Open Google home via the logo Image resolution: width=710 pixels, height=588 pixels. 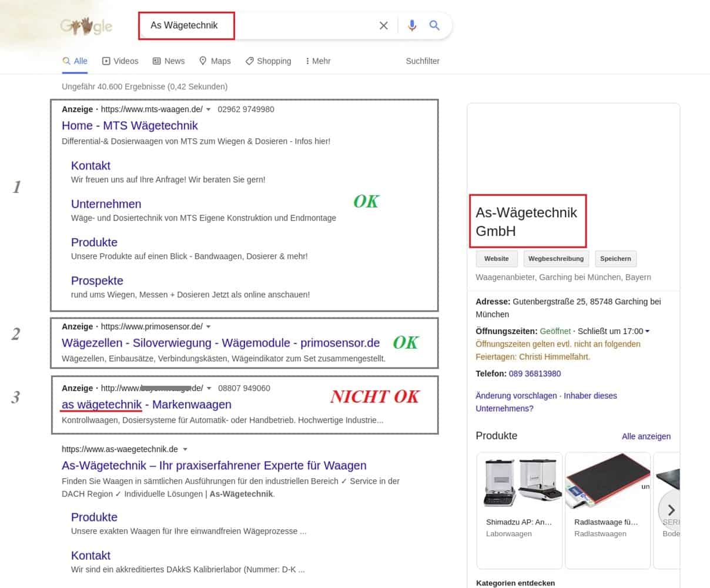[x=86, y=26]
